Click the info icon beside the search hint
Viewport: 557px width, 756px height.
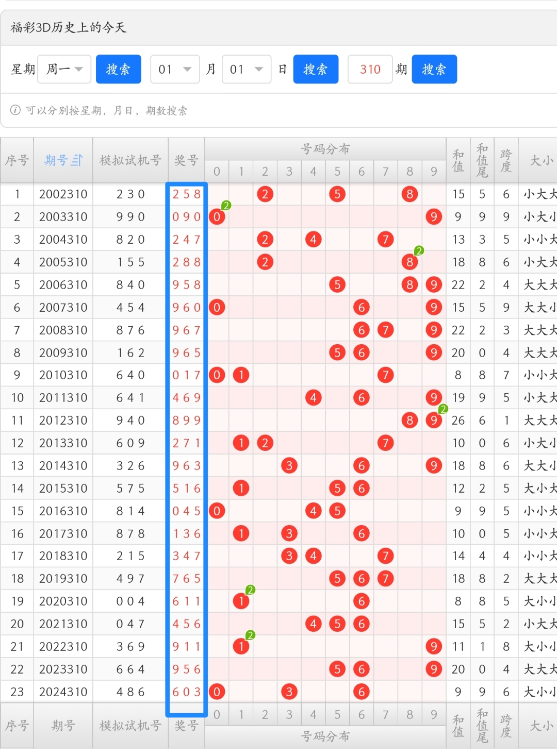pos(15,110)
